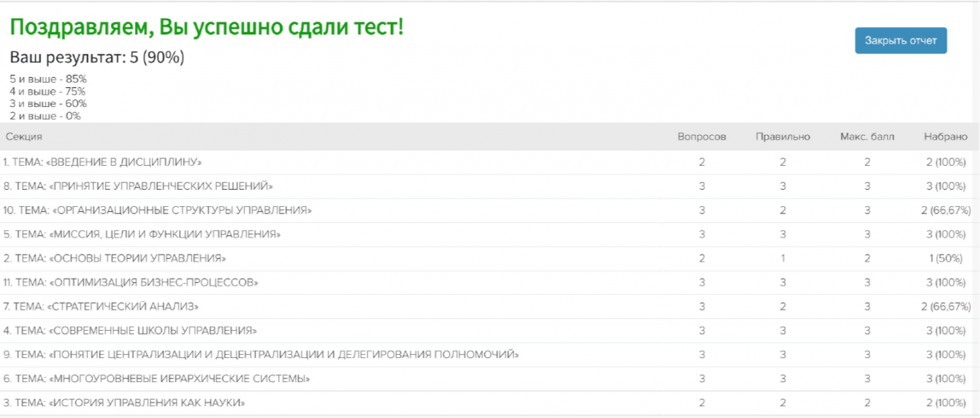This screenshot has height=418, width=980.
Task: Click 2 (100%) score in ИСТОРИЯ УПРАВЛЕНИЯ row
Action: (x=946, y=403)
